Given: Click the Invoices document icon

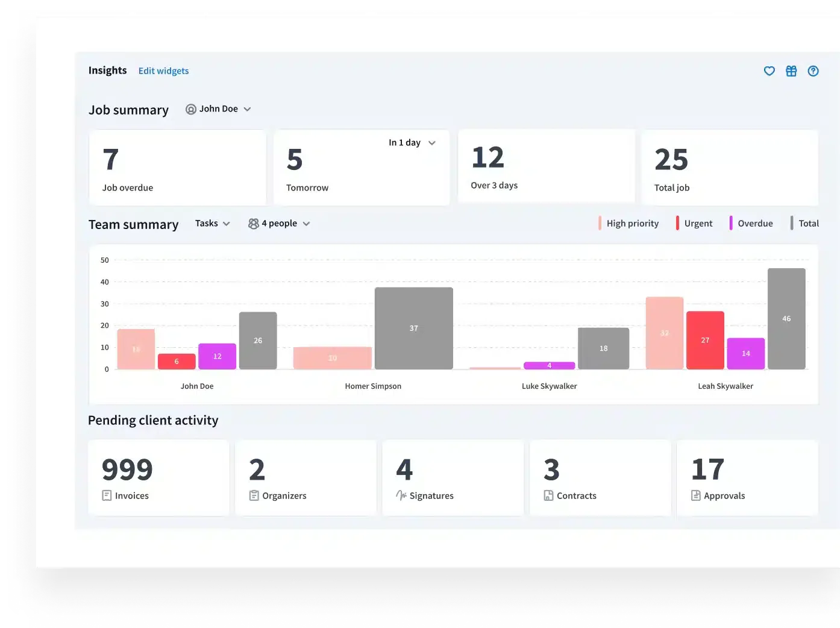Looking at the screenshot, I should coord(107,495).
